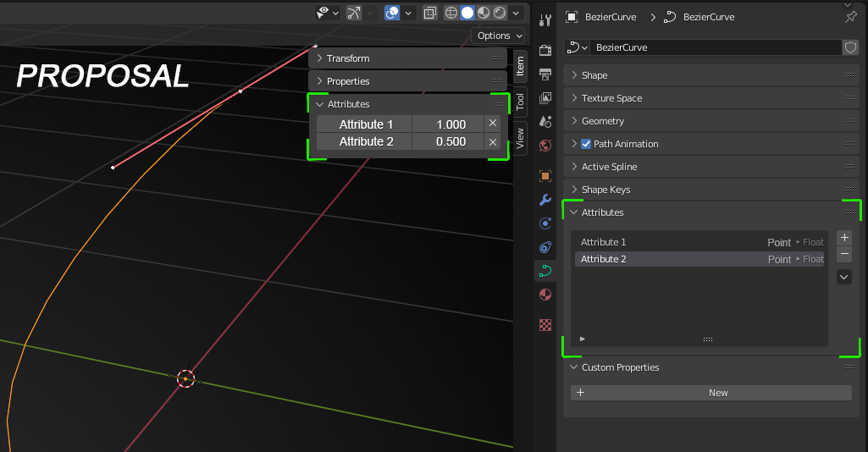This screenshot has width=868, height=452.
Task: Toggle fake user shield for BezierCurve
Action: click(x=850, y=47)
